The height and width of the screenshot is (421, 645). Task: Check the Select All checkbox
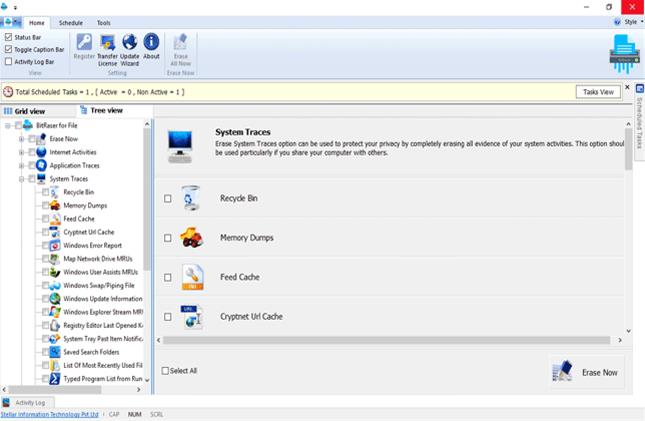pos(166,371)
